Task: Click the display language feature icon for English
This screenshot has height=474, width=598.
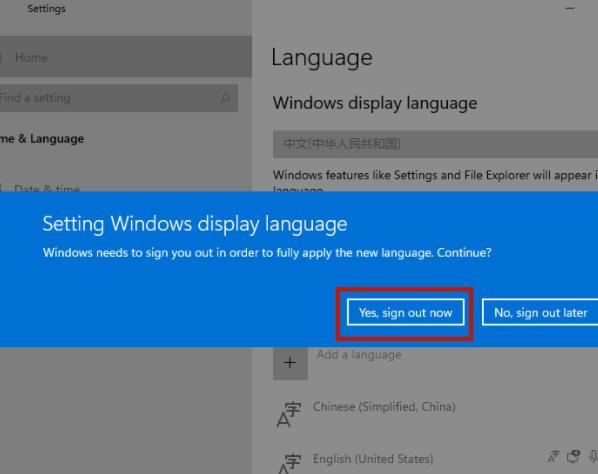Action: [x=553, y=456]
